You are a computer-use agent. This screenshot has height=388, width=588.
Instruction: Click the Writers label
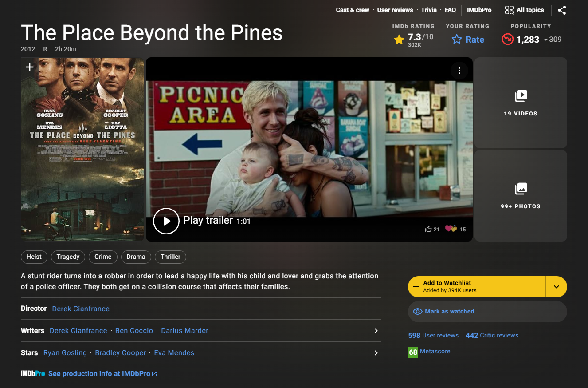32,331
